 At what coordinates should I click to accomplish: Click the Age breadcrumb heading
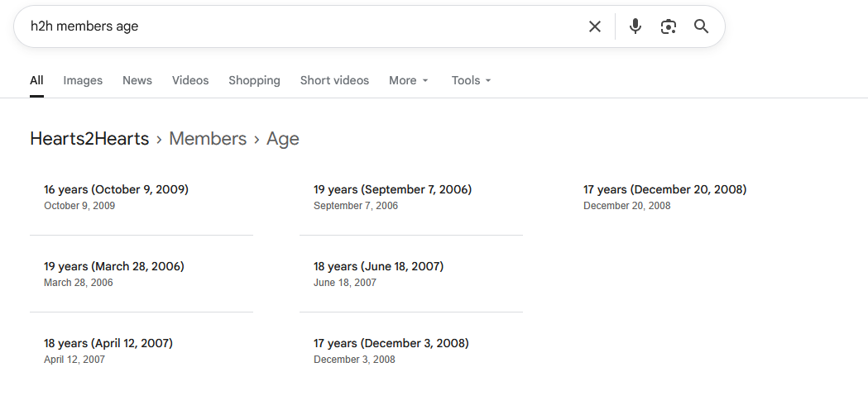pos(283,138)
